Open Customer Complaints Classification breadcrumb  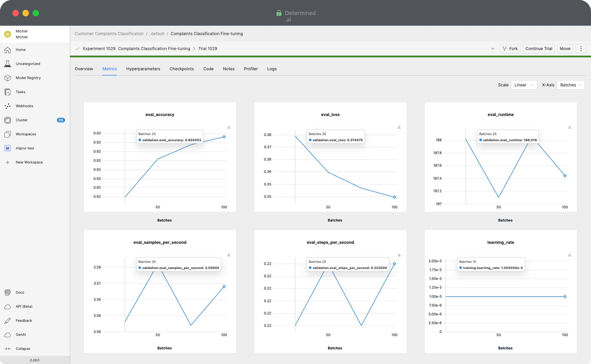[x=109, y=34]
